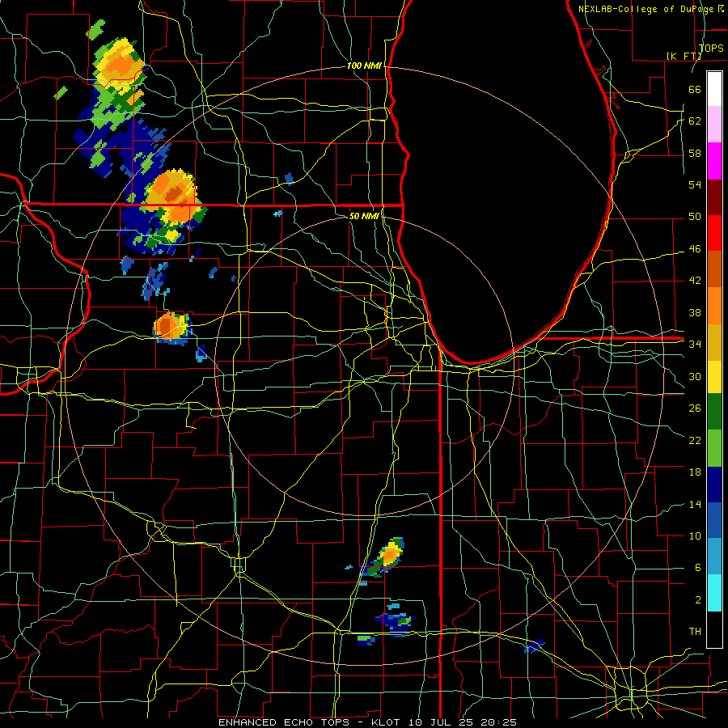Click the K FT units label

tap(684, 56)
